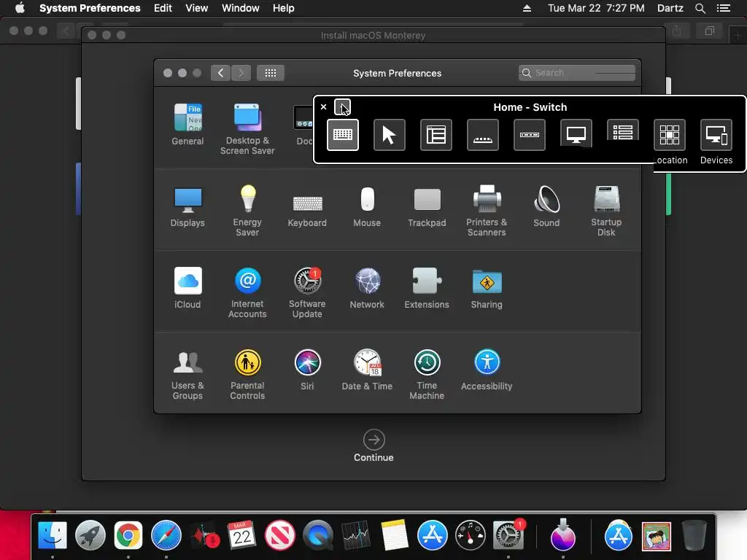Open the Network preferences pane

click(x=367, y=288)
